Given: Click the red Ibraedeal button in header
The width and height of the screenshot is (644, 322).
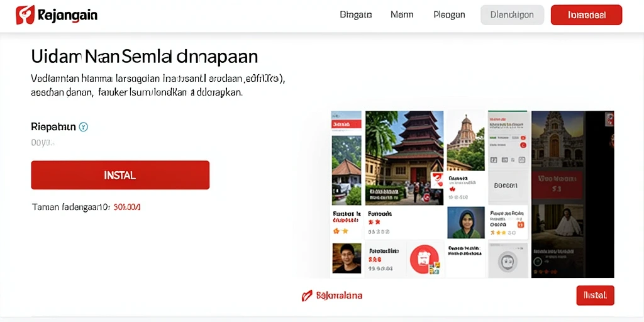Looking at the screenshot, I should pos(586,15).
